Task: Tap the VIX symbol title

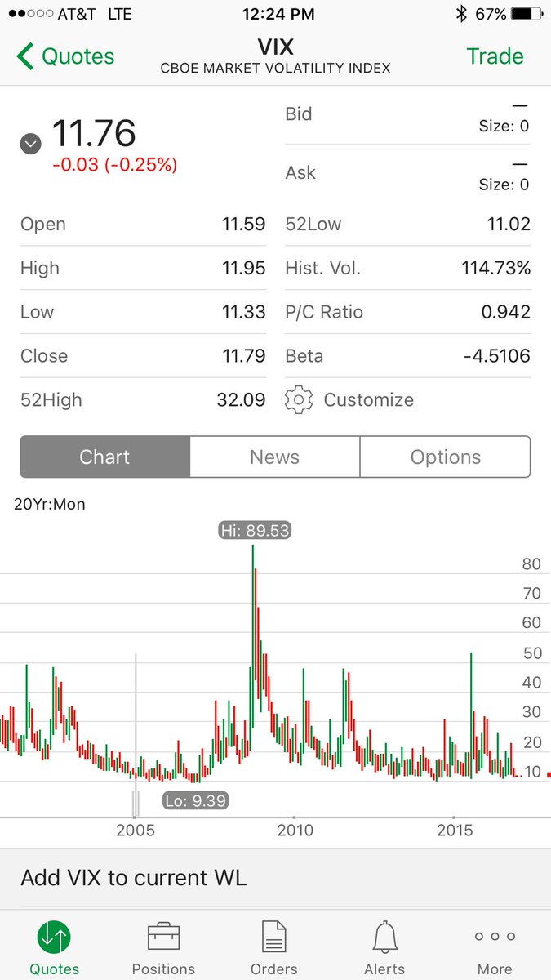Action: tap(275, 47)
